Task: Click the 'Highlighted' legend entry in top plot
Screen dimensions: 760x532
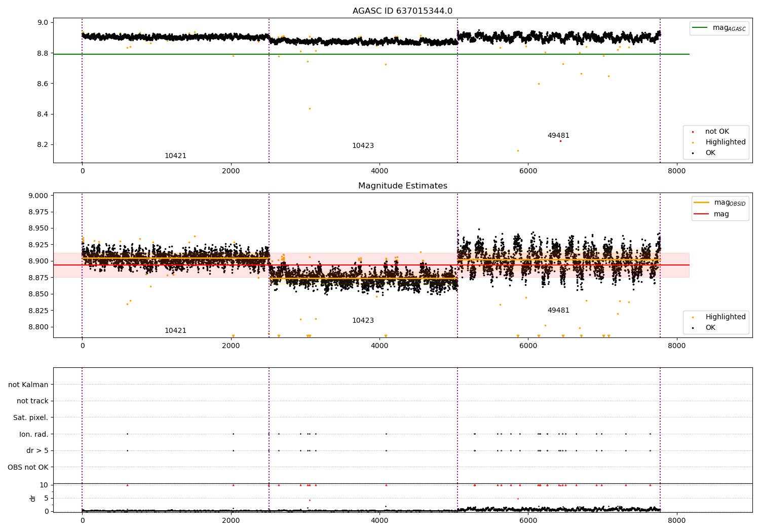Action: click(x=726, y=142)
